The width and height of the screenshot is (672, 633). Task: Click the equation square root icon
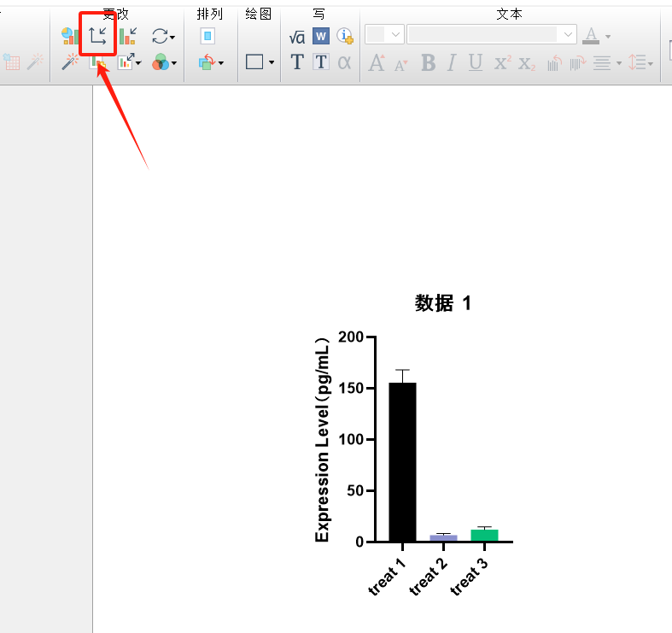296,37
